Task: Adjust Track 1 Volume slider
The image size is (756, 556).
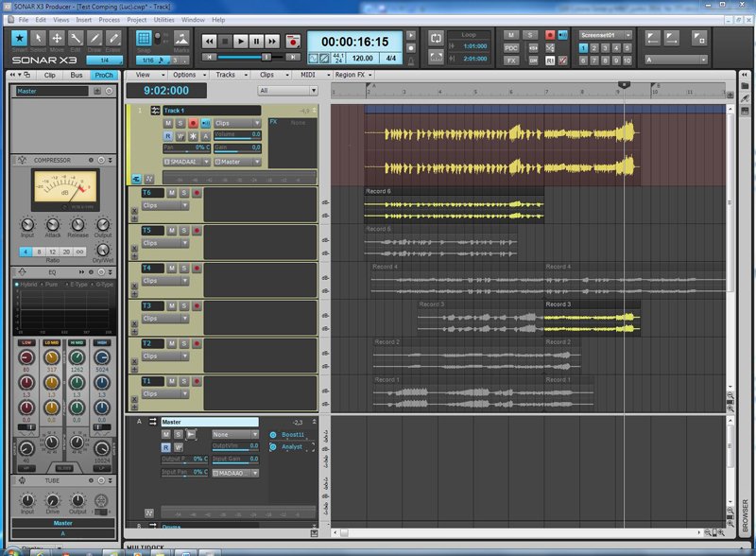Action: [x=237, y=135]
